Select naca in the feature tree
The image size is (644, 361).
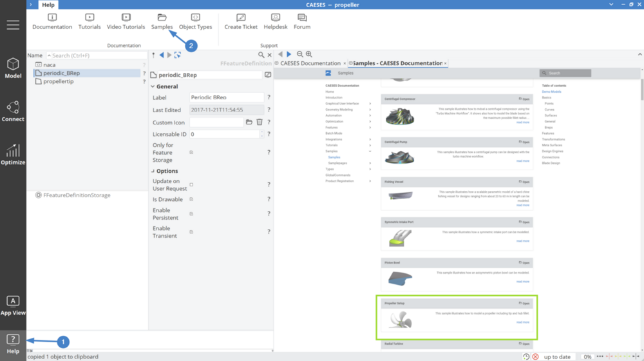[x=50, y=64]
